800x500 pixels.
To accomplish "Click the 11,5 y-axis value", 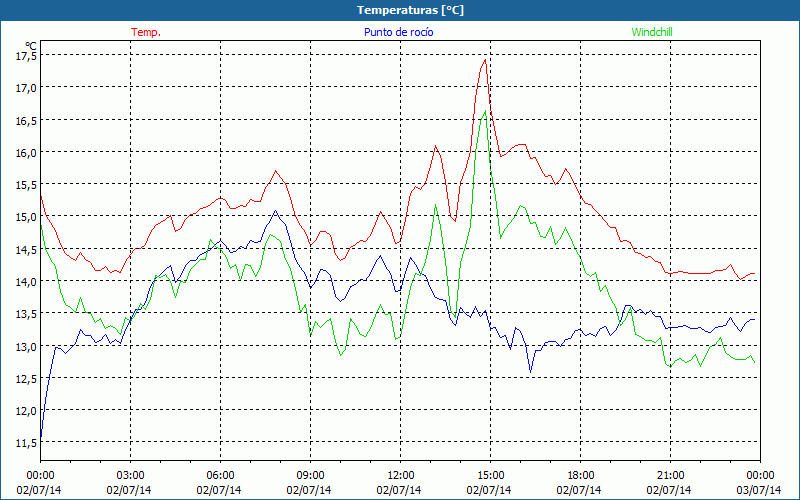I will point(26,443).
